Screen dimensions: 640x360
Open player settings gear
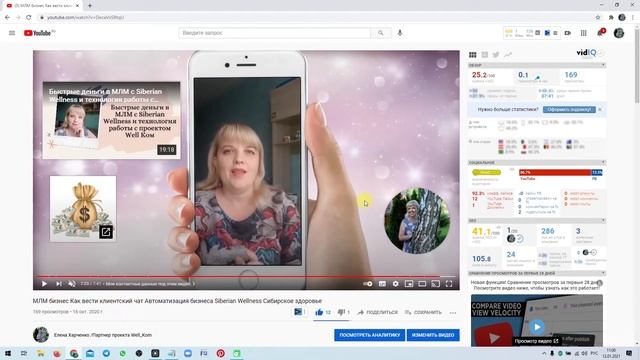[x=396, y=284]
